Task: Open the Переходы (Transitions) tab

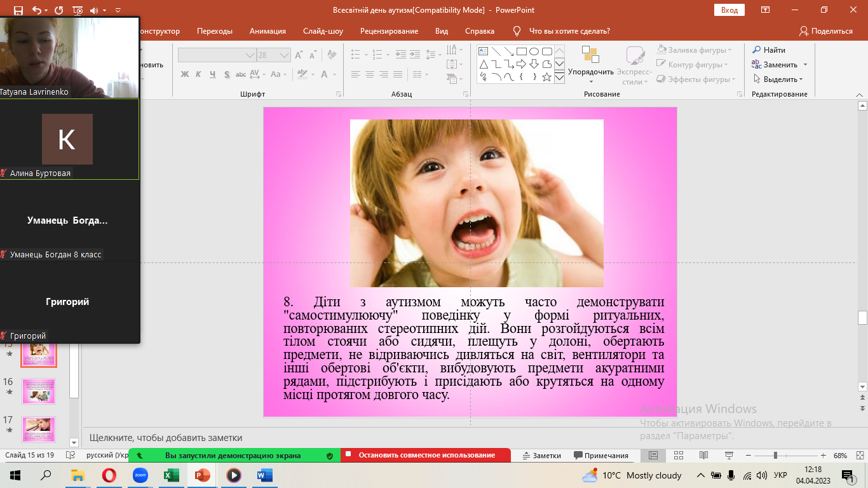Action: (x=215, y=31)
